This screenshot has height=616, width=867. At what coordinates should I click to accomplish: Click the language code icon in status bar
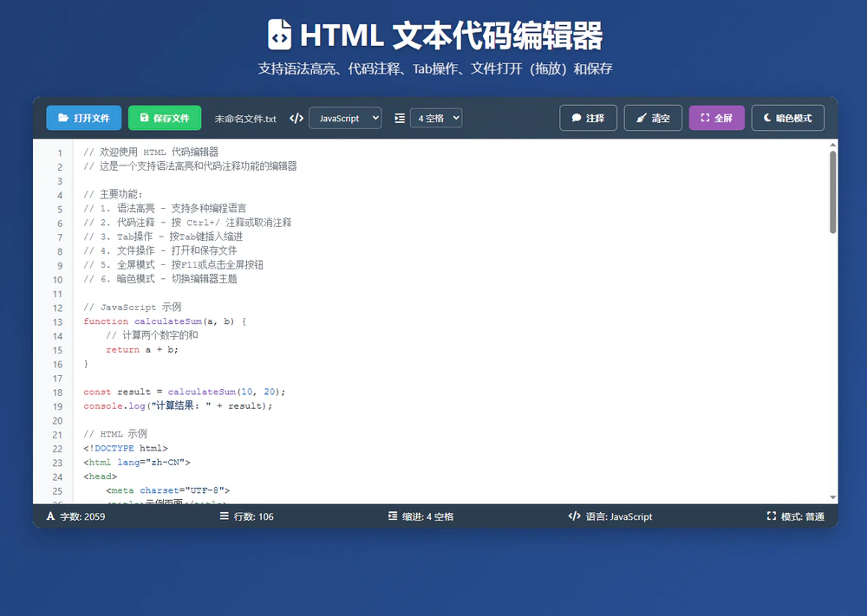[x=574, y=516]
